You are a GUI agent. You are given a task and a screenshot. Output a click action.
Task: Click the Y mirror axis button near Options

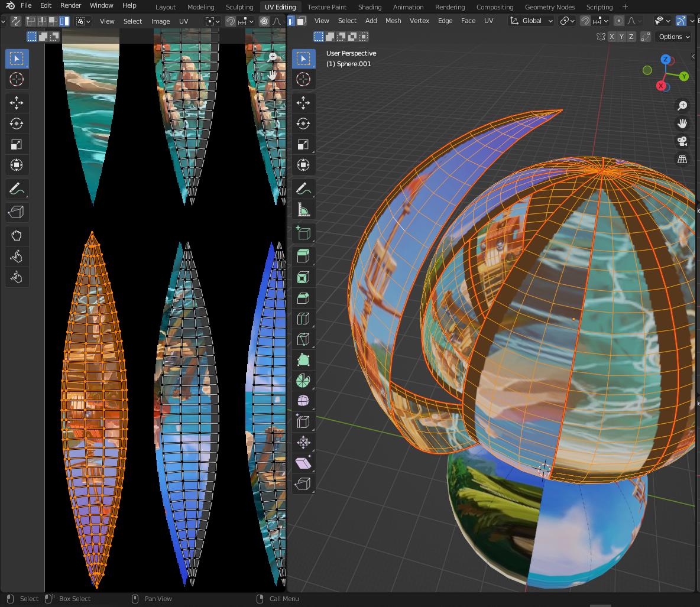pyautogui.click(x=621, y=36)
